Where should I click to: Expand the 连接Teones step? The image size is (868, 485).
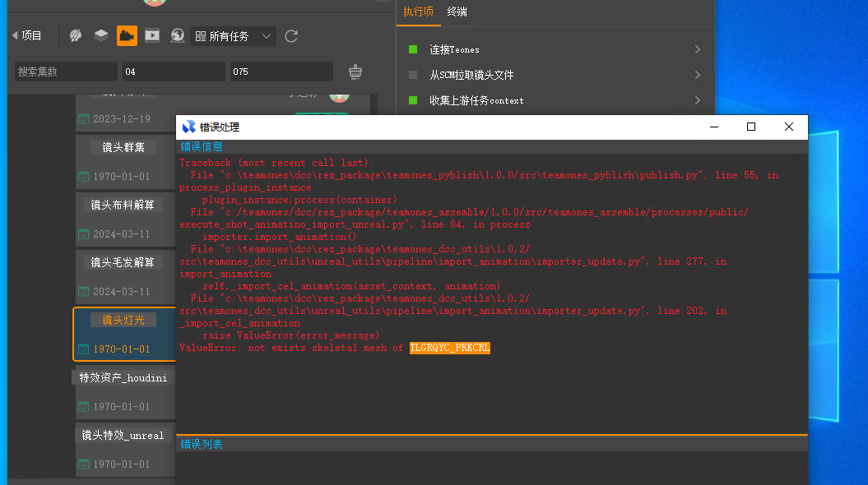point(697,49)
